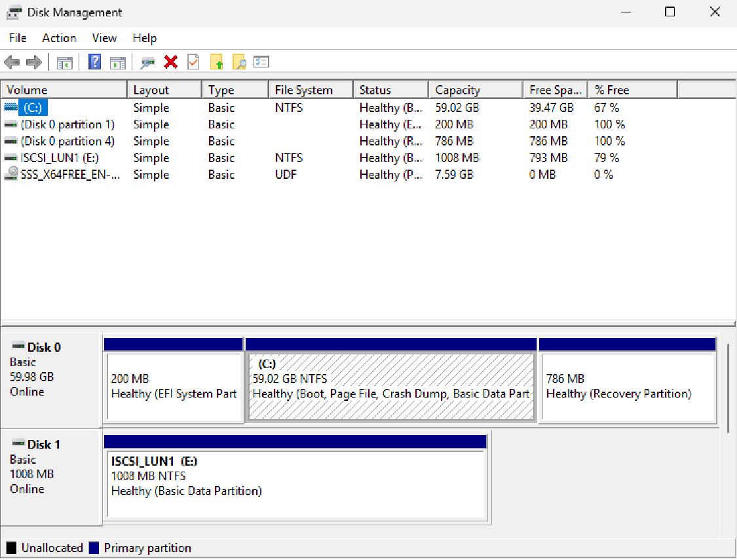Open the Help menu
Image resolution: width=737 pixels, height=560 pixels.
pos(144,38)
